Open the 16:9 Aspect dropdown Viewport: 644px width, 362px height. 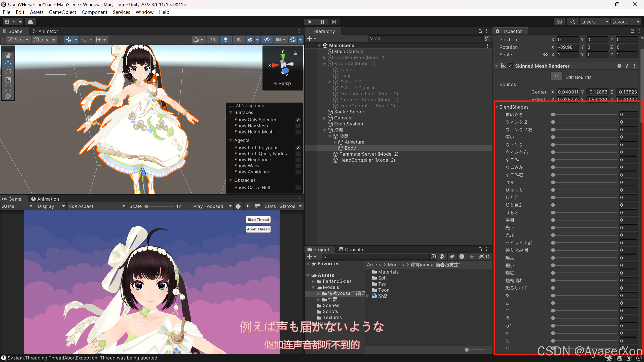[x=96, y=206]
